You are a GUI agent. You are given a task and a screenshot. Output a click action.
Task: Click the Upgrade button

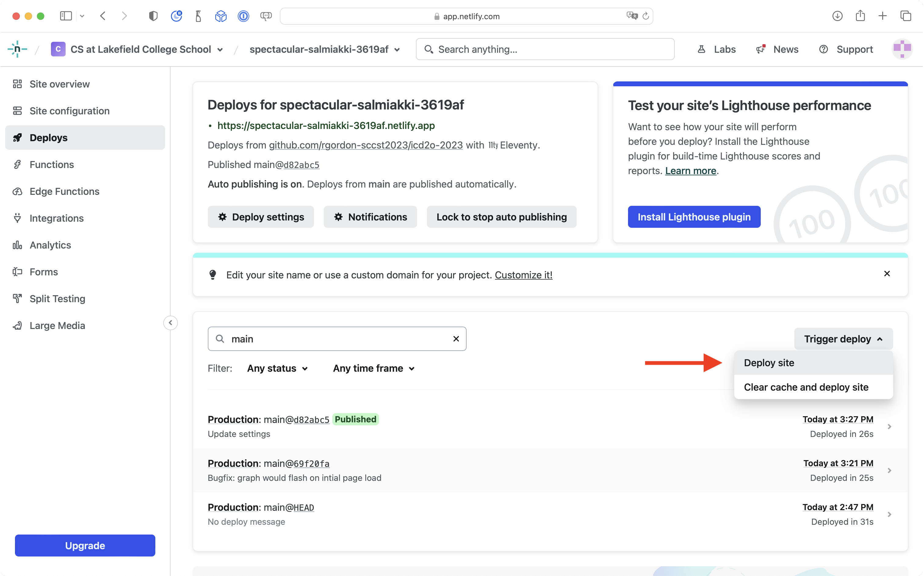[x=85, y=546]
